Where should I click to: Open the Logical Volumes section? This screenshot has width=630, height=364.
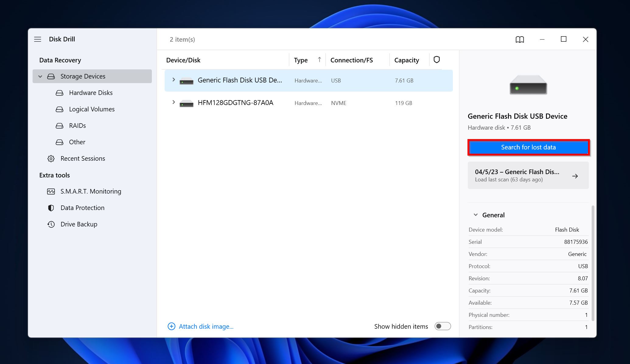92,109
